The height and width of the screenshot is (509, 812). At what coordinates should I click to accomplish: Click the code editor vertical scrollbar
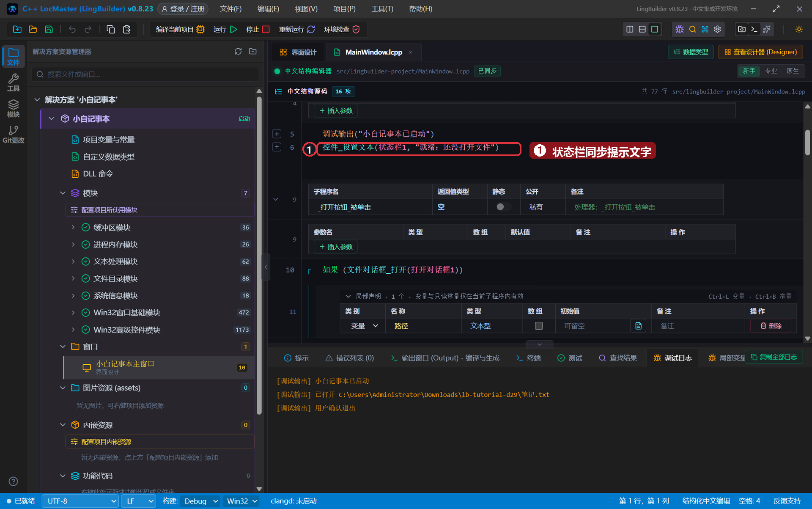807,143
